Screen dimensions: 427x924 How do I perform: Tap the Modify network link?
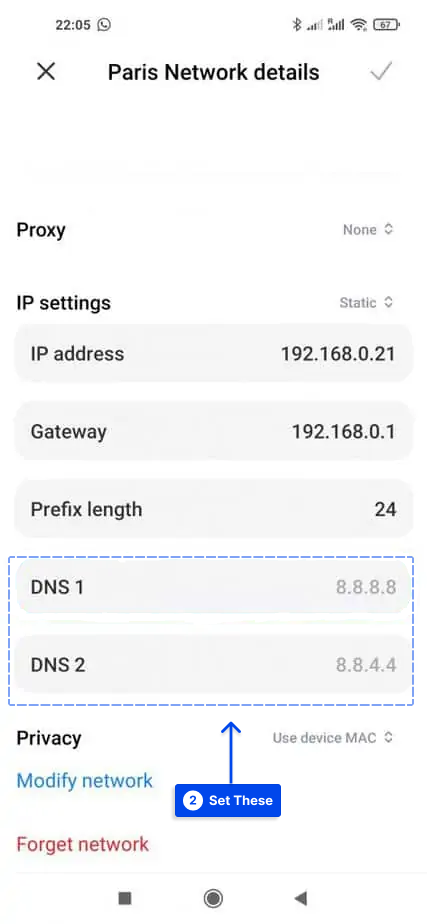point(85,781)
